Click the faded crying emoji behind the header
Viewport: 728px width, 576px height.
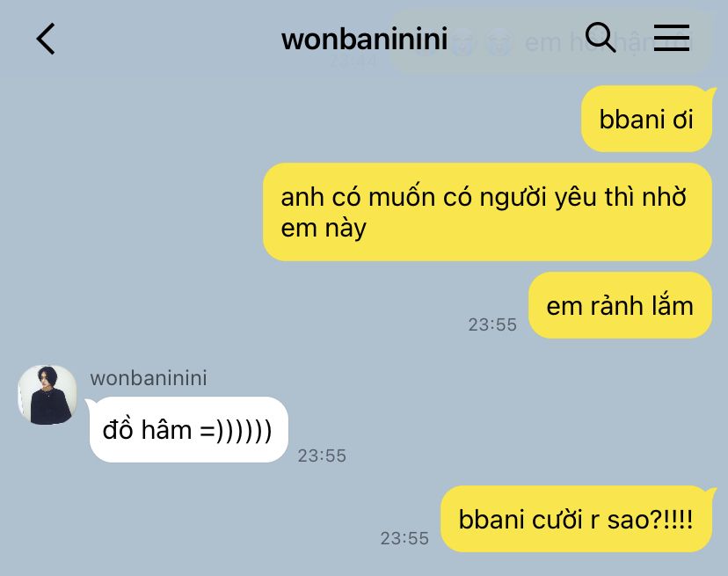point(499,43)
